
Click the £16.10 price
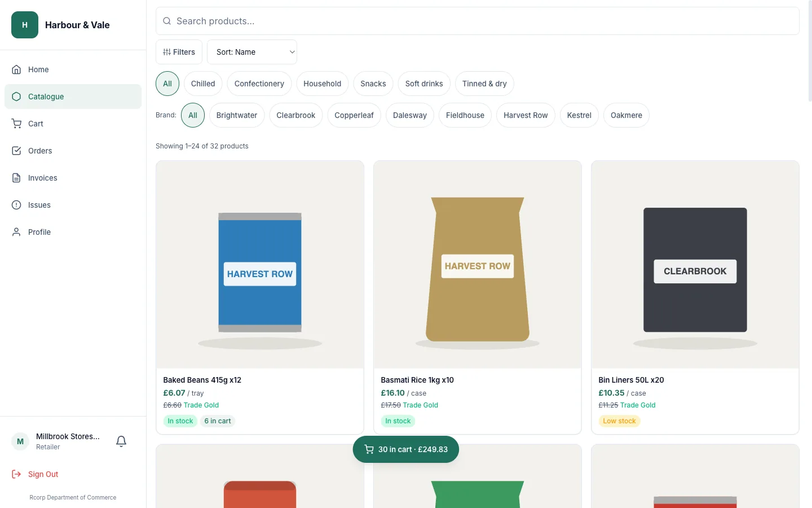click(x=392, y=393)
